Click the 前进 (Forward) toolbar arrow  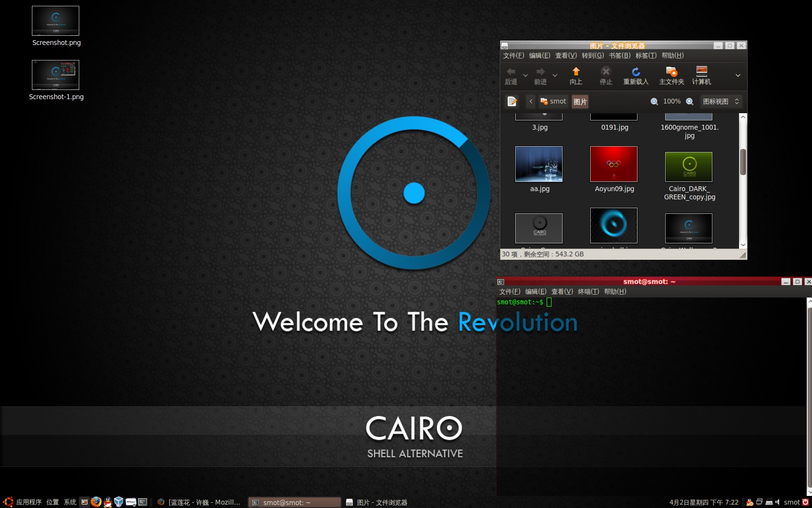(x=540, y=76)
